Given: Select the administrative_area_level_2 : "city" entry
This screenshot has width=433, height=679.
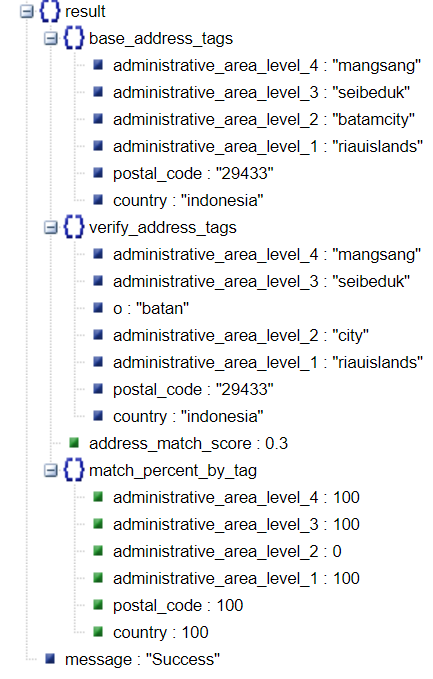Looking at the screenshot, I should tap(241, 336).
